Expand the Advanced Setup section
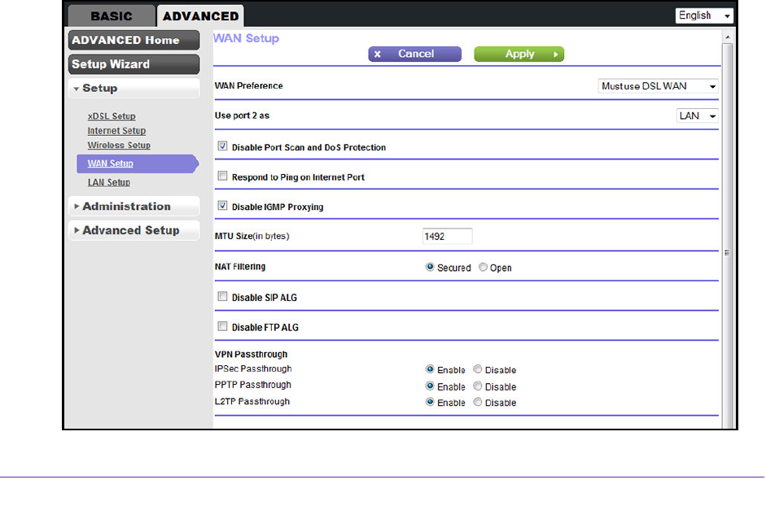The image size is (766, 532). (x=134, y=230)
